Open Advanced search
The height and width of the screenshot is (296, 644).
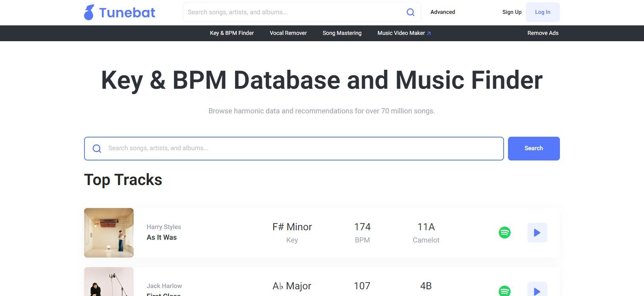point(443,12)
